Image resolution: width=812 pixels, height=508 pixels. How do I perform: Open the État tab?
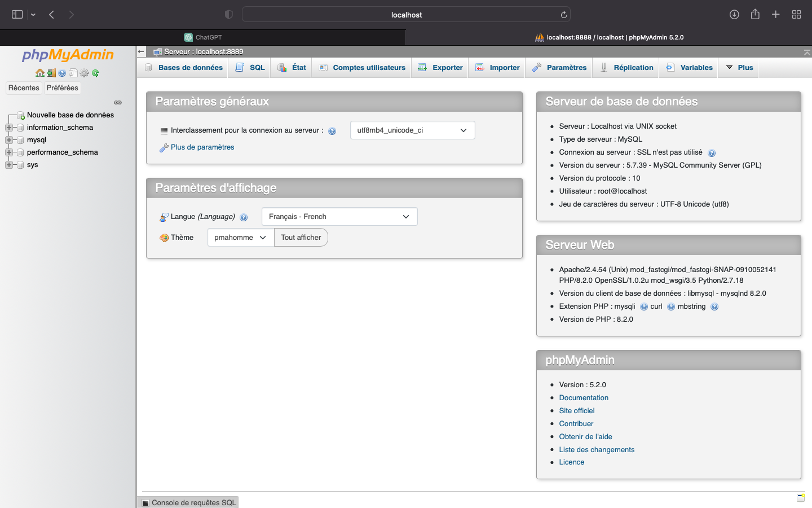(x=292, y=68)
